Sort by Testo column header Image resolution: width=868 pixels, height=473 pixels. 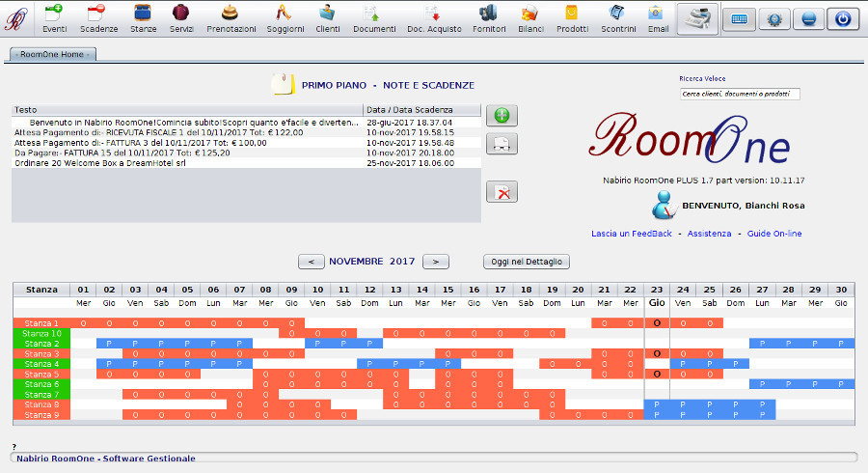187,110
